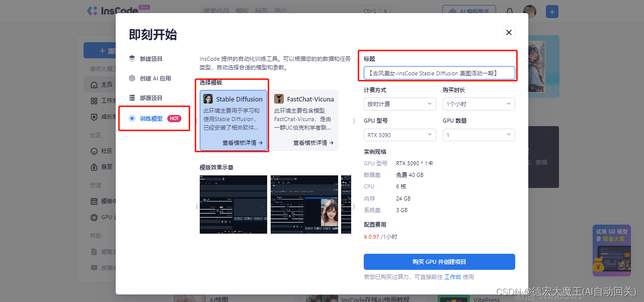The height and width of the screenshot is (302, 644).
Task: Open the 新建项目 tab in dialog
Action: tap(146, 59)
